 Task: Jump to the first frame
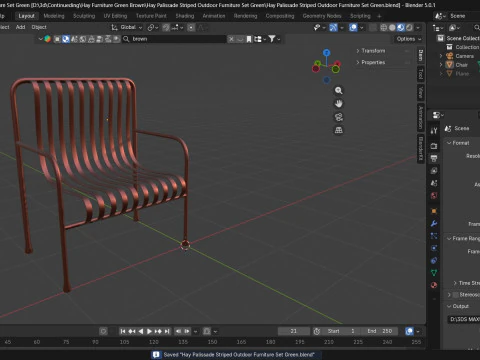pyautogui.click(x=123, y=331)
